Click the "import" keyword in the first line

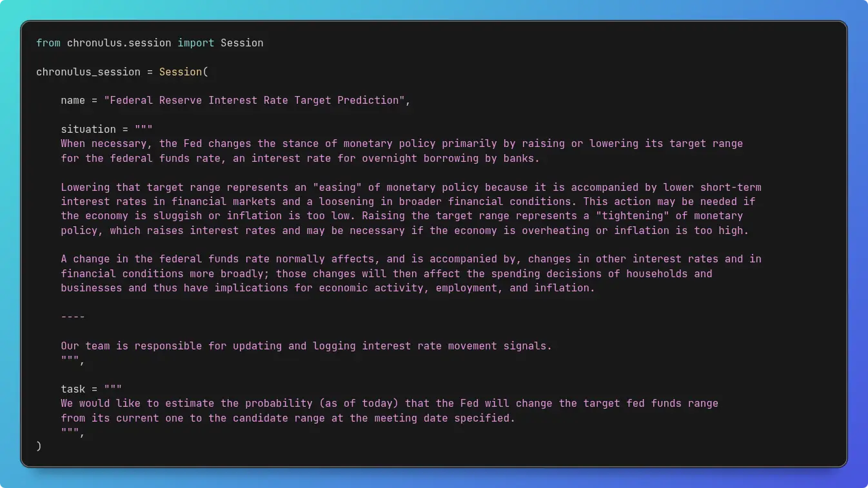[196, 43]
